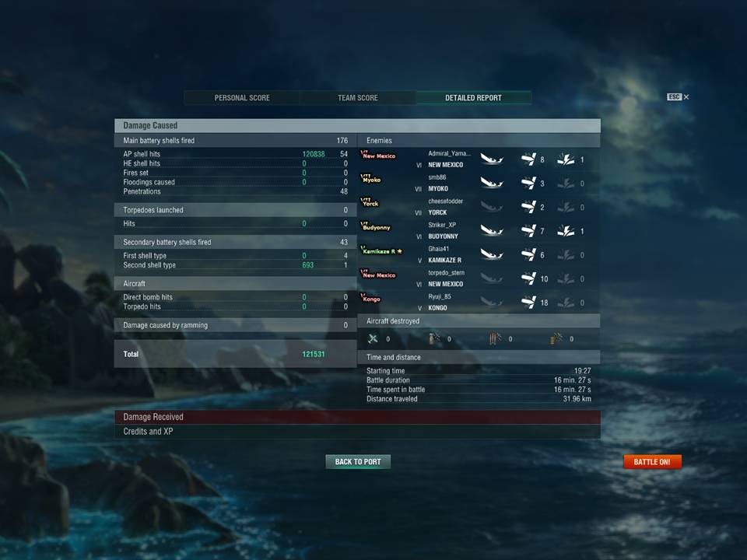Expand the Damage Received section
Screen dimensions: 747x560
(357, 417)
